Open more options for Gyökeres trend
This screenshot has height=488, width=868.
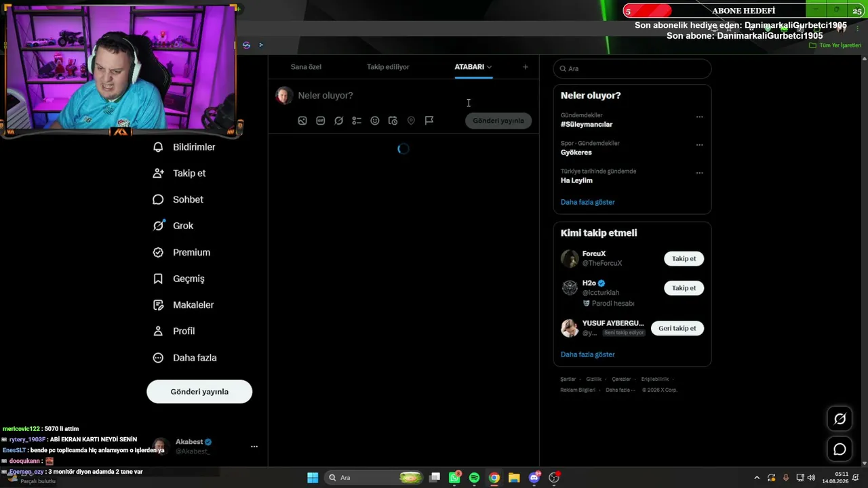[x=699, y=145]
